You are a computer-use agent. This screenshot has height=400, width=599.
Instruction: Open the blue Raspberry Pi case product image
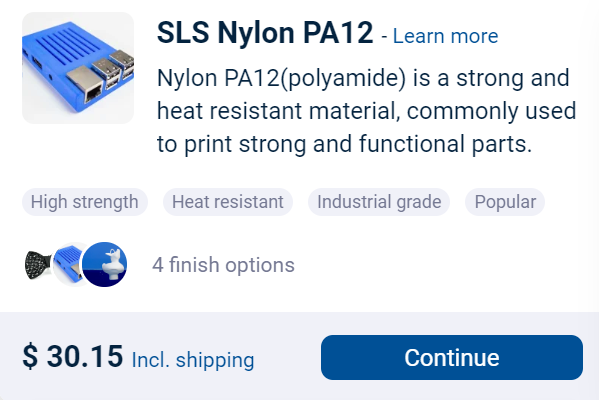78,68
